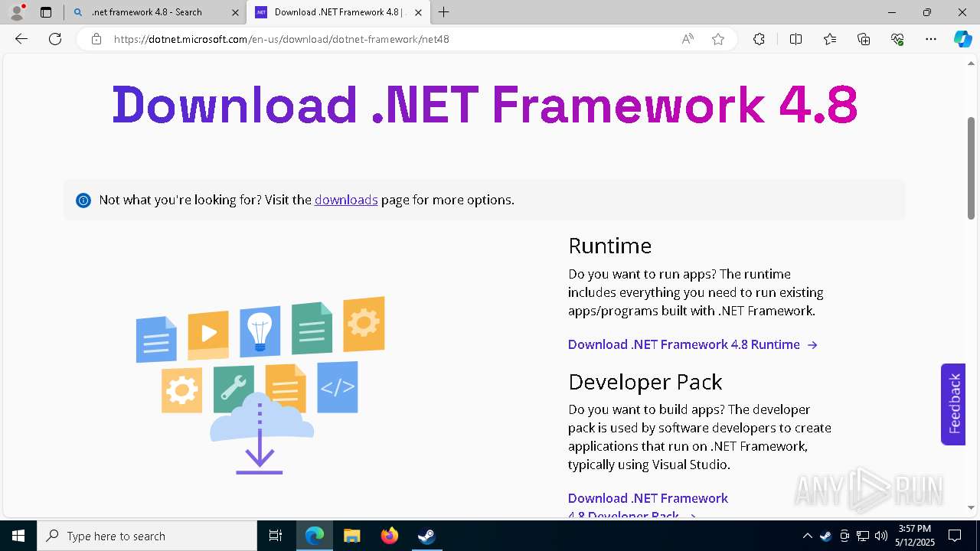Viewport: 980px width, 551px height.
Task: Select Microsoft Edge on the taskbar
Action: point(315,536)
